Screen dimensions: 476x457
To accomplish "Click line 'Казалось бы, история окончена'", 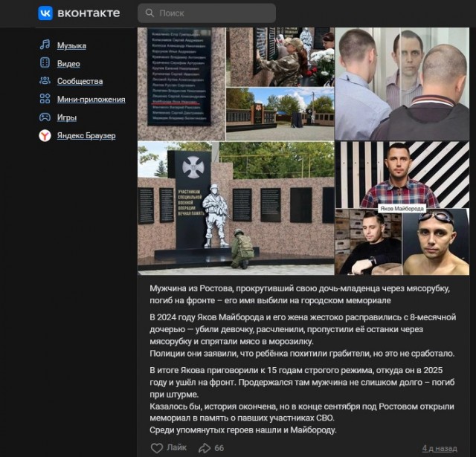I will (x=302, y=406).
